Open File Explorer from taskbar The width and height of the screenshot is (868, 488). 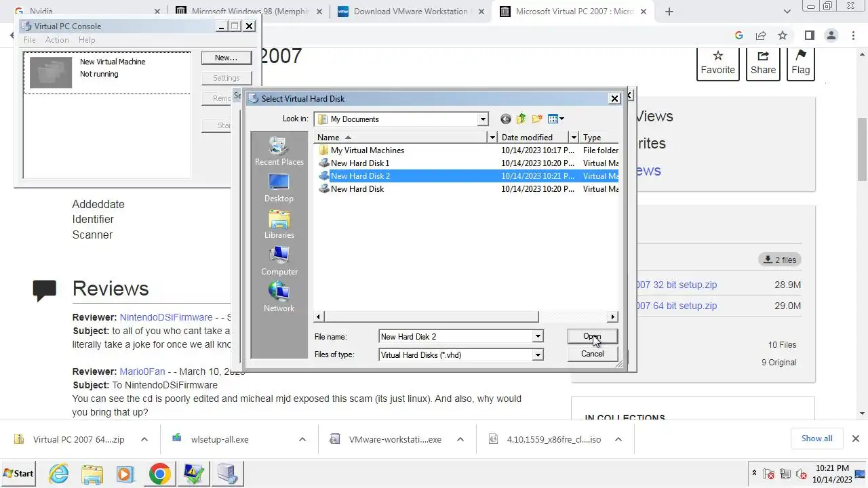tap(92, 473)
